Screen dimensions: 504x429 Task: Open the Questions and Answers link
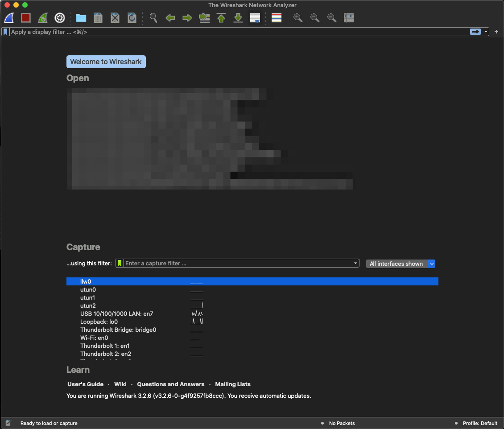point(171,384)
